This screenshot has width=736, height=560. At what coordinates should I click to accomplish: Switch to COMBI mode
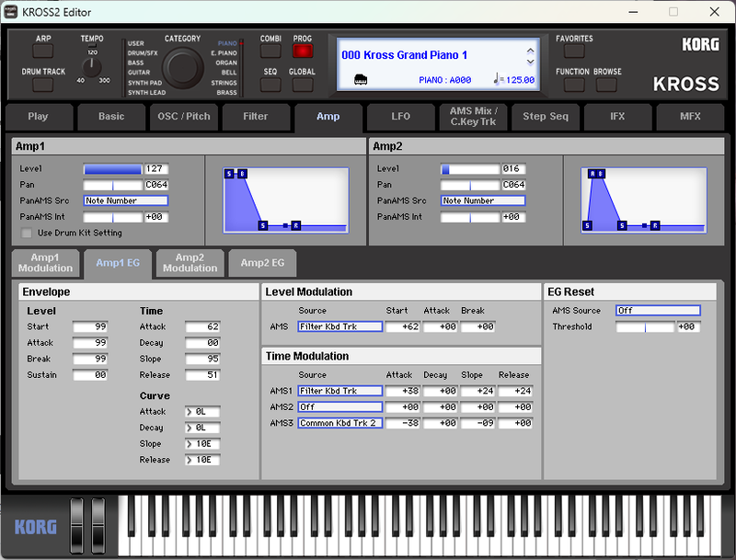tap(270, 51)
